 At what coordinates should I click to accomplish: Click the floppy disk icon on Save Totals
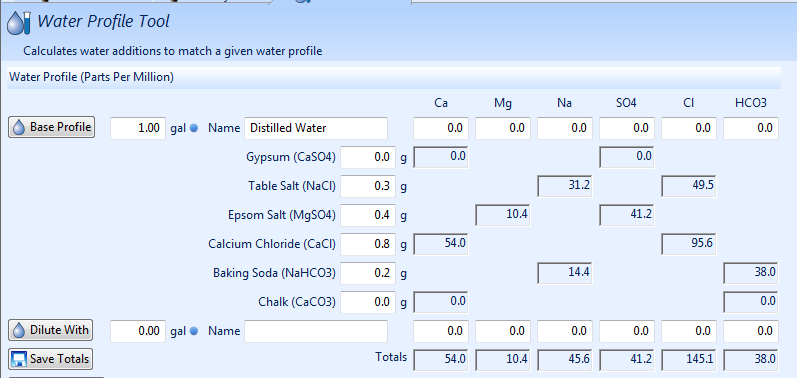[x=19, y=359]
